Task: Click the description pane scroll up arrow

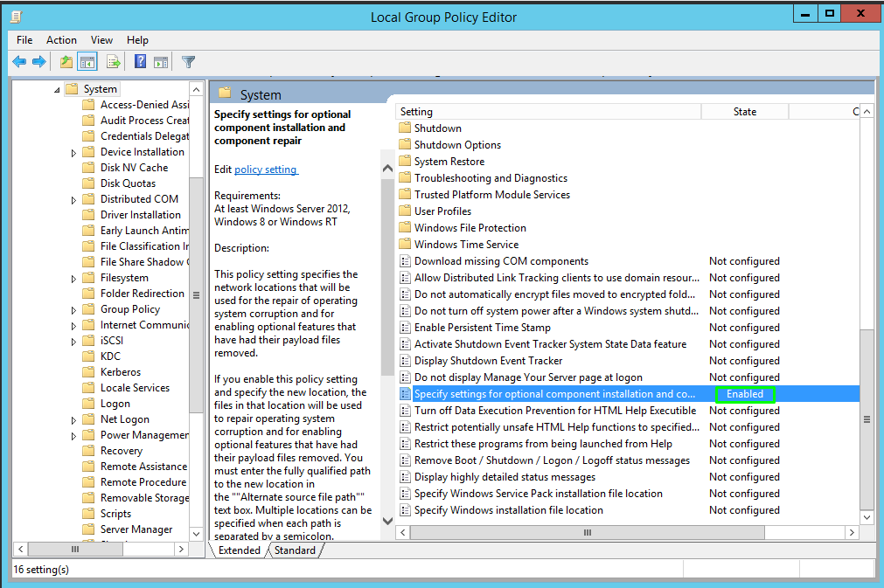Action: (x=387, y=168)
